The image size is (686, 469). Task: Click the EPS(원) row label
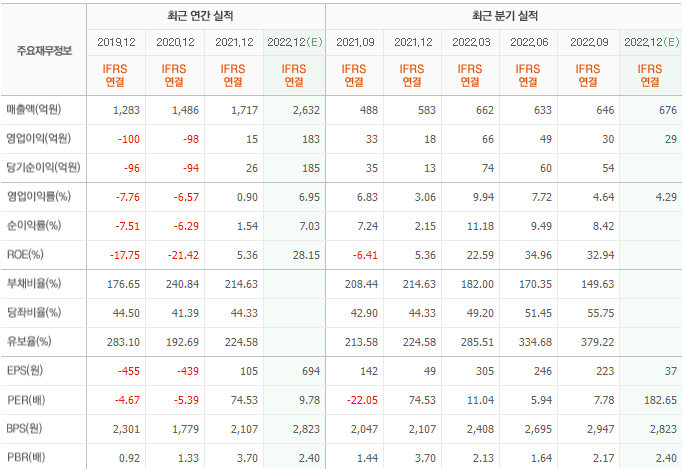[x=25, y=371]
